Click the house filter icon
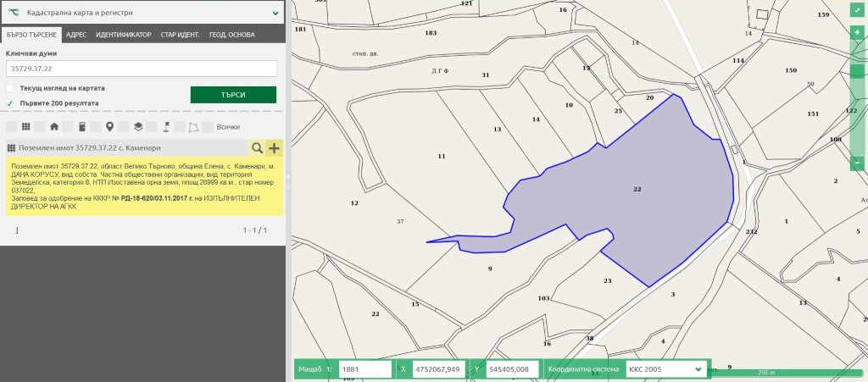This screenshot has height=382, width=868. tap(54, 127)
